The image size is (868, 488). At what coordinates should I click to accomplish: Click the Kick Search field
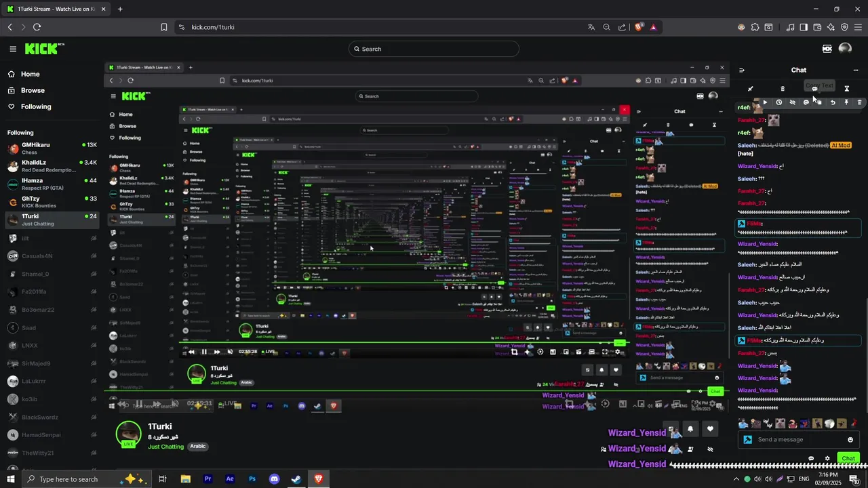click(434, 49)
